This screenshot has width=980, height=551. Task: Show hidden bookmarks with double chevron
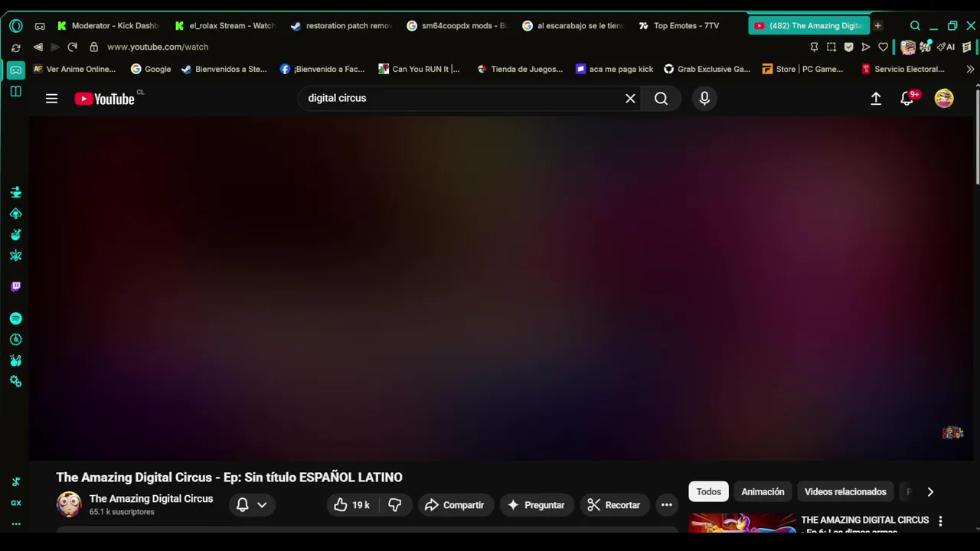970,69
